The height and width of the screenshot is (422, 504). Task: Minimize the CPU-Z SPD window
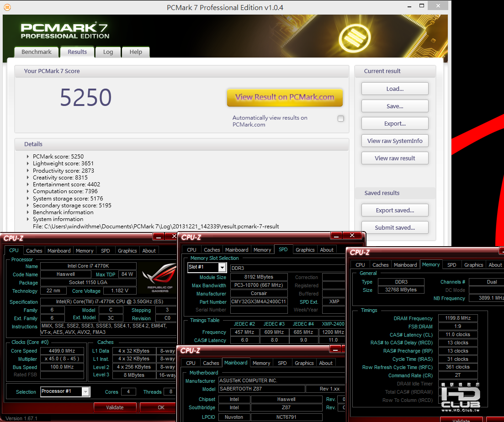click(336, 236)
